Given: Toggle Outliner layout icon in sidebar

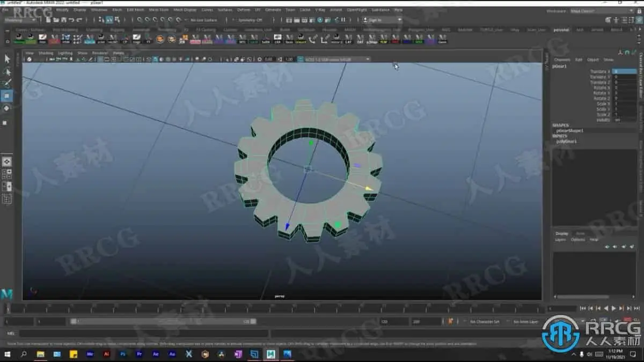Looking at the screenshot, I should [x=7, y=199].
